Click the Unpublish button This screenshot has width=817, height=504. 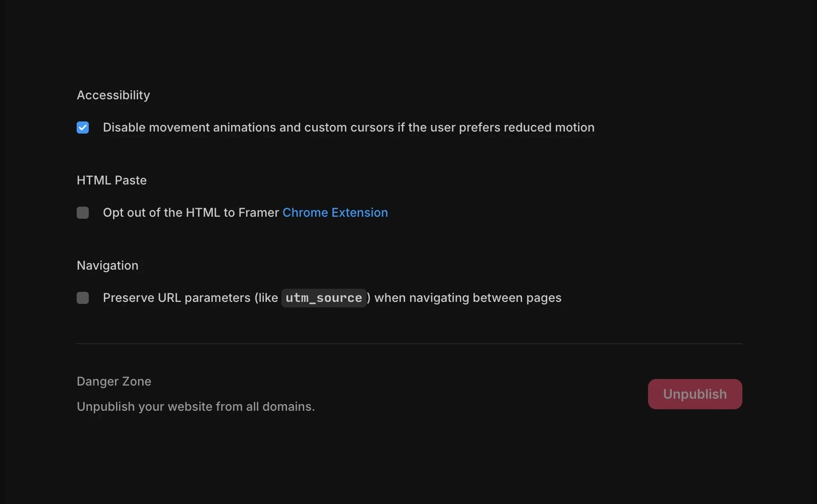(x=695, y=394)
